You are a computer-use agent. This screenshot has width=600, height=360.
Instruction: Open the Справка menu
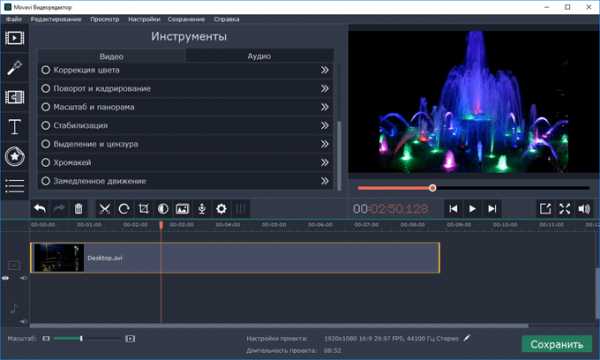pos(227,19)
